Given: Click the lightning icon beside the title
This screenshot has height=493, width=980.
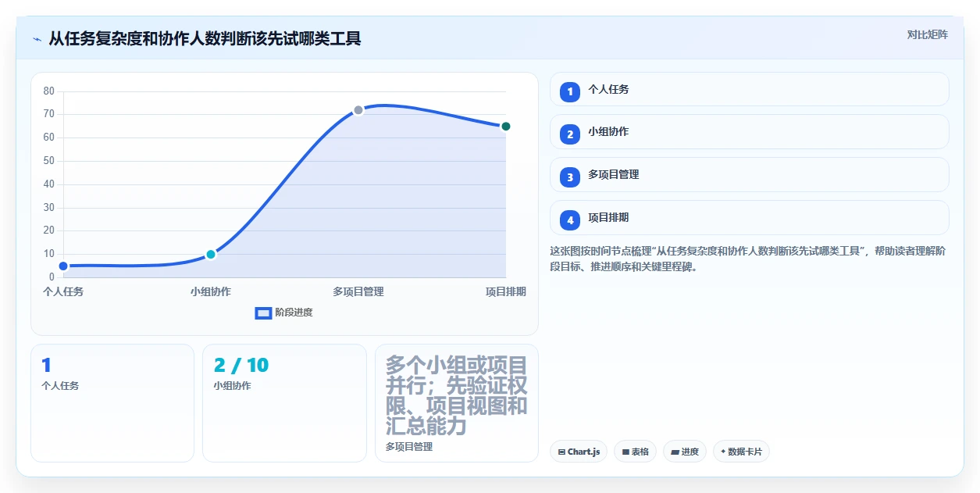Looking at the screenshot, I should pyautogui.click(x=37, y=39).
